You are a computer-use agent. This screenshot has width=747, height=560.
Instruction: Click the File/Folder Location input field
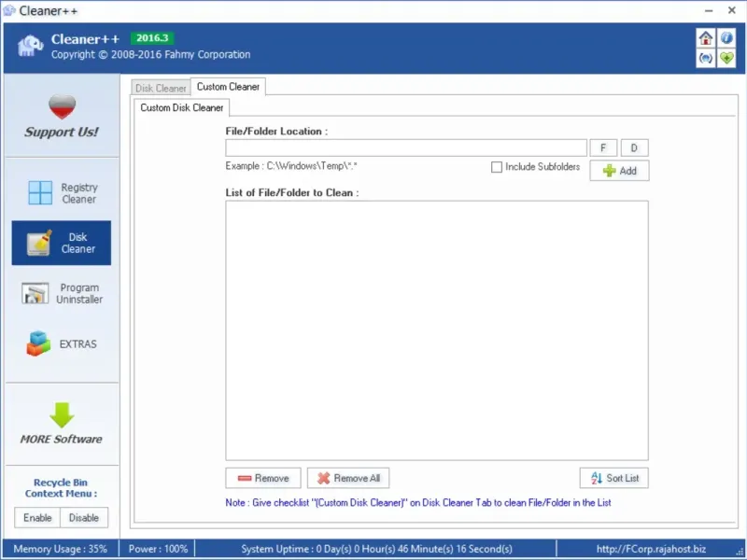[x=406, y=148]
